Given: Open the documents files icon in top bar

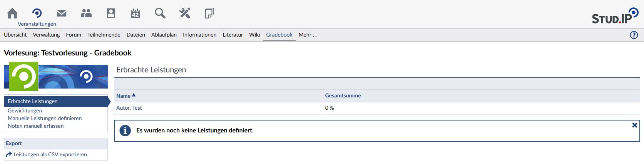Looking at the screenshot, I should click(x=209, y=13).
